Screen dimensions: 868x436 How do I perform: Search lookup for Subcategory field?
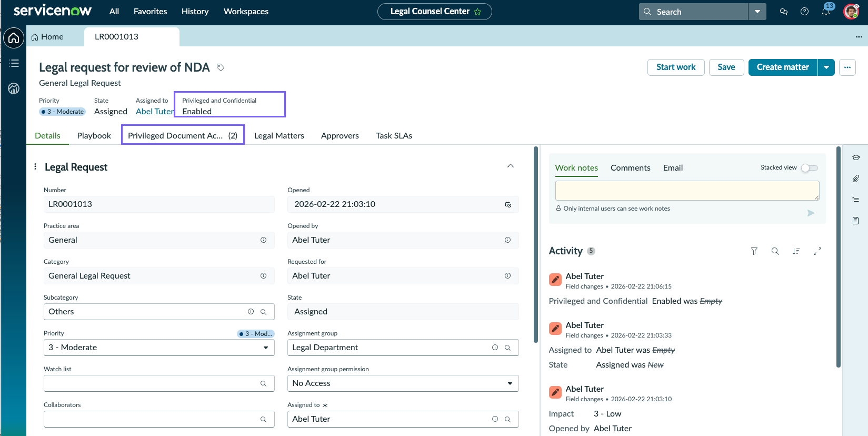tap(263, 312)
